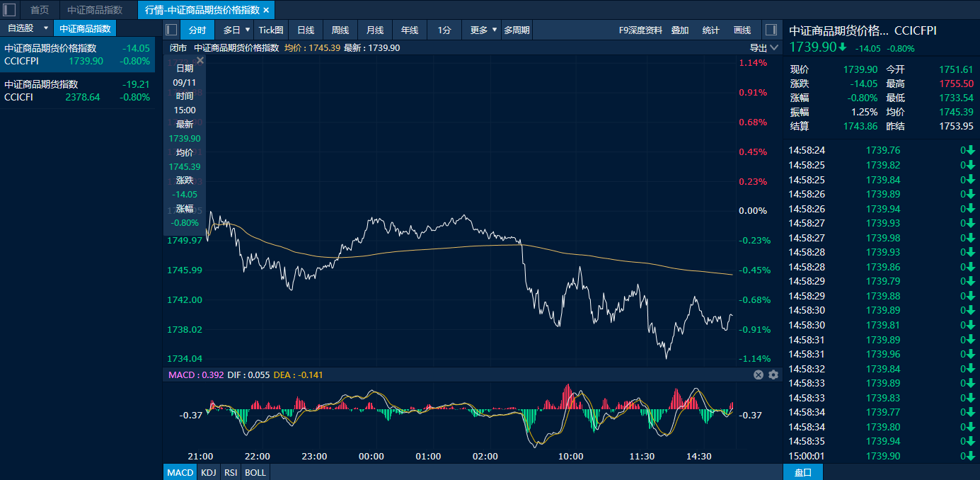Image resolution: width=980 pixels, height=480 pixels.
Task: Click the tick price 1739.76 at 14:58:24
Action: [883, 150]
